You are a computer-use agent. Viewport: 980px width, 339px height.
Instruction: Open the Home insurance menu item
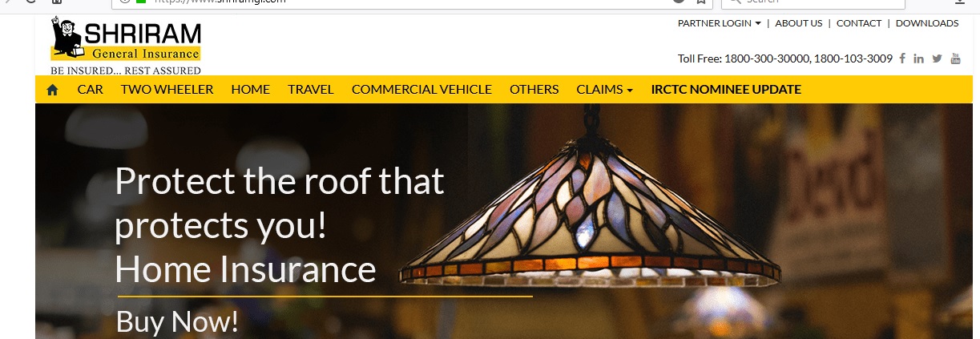pyautogui.click(x=251, y=89)
